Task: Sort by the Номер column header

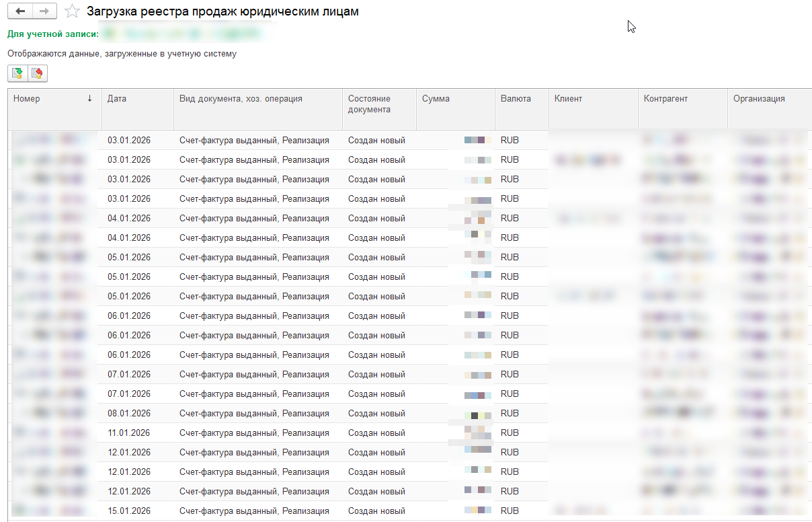Action: 54,109
